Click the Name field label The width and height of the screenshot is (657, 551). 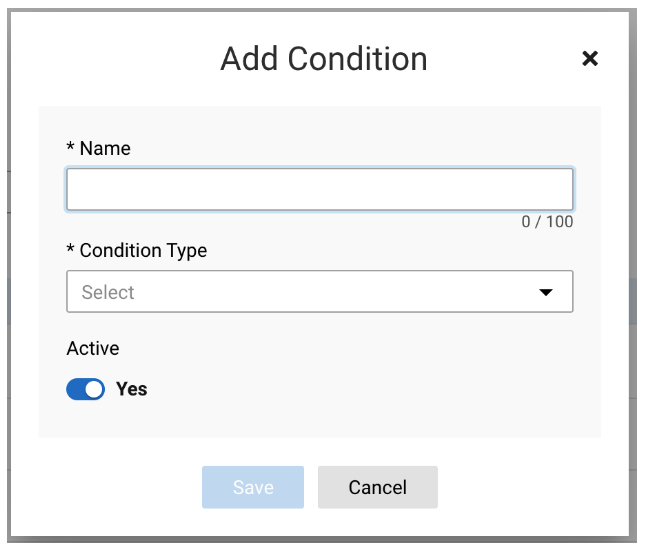coord(105,148)
